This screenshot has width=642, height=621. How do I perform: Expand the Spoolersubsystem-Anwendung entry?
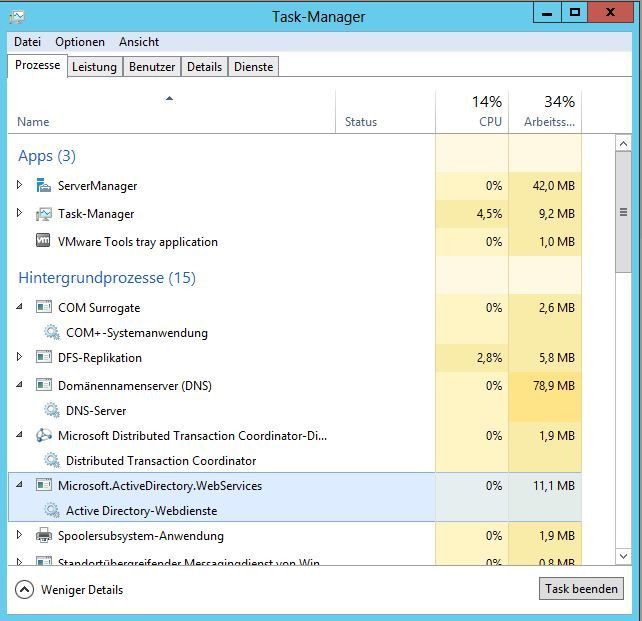tap(19, 535)
